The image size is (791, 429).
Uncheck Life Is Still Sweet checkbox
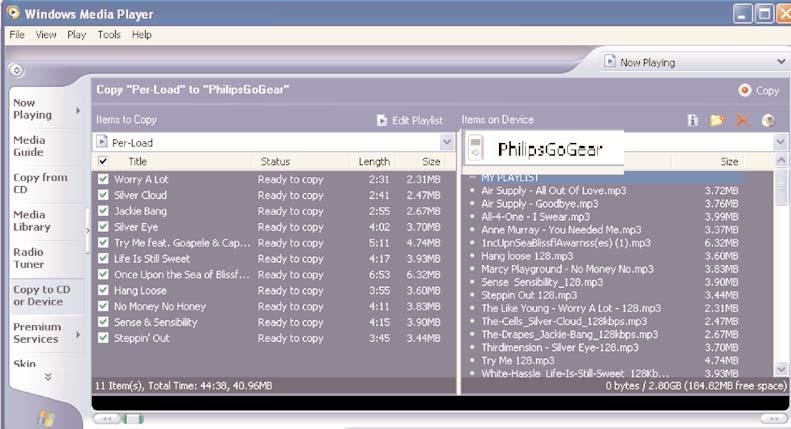pyautogui.click(x=103, y=258)
